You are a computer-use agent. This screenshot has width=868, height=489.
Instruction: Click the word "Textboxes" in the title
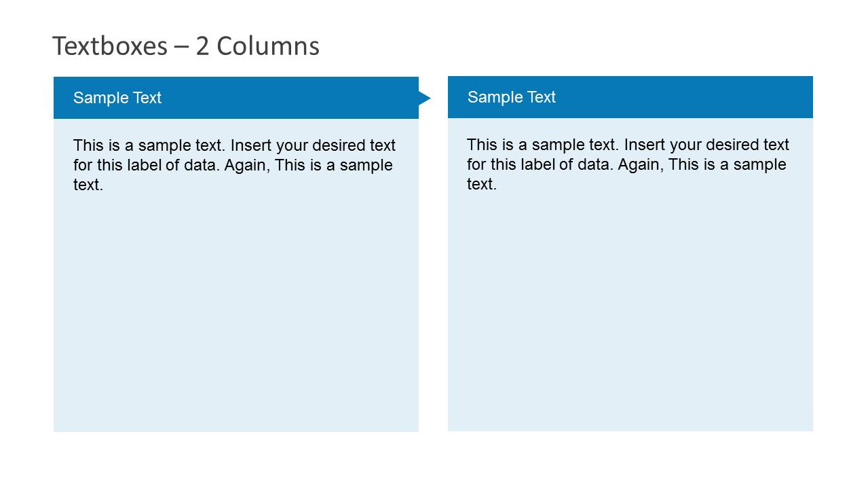tap(109, 46)
